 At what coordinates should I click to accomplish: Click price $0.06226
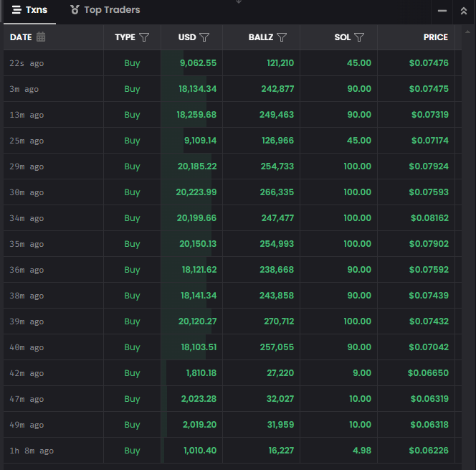click(x=429, y=450)
